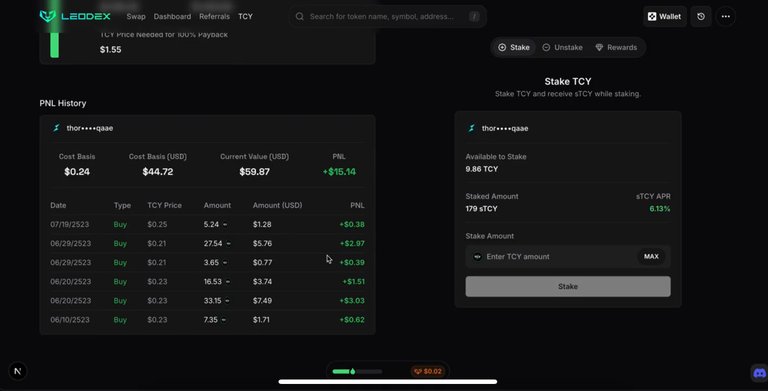
Task: Click the PNL History heading
Action: (63, 103)
